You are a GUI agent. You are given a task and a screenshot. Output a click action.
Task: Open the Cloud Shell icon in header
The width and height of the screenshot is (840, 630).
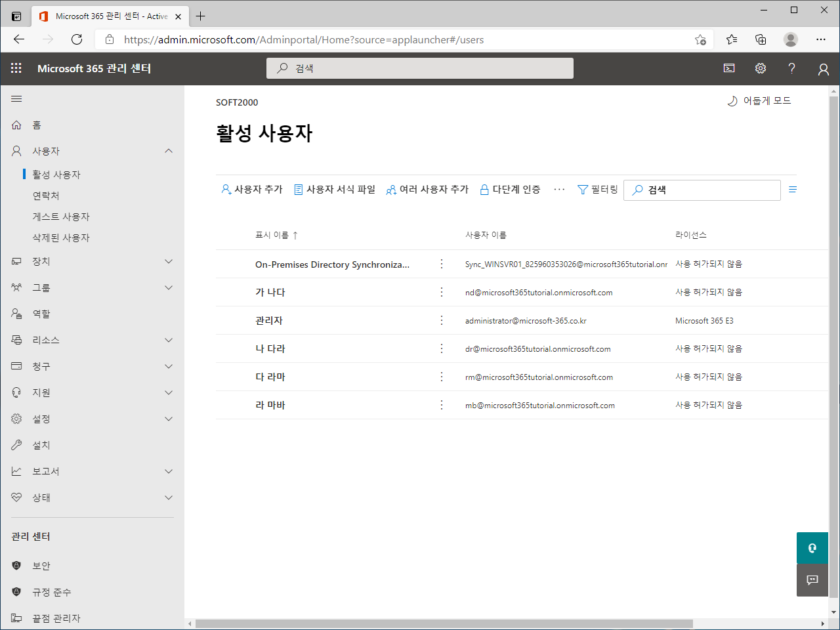(729, 68)
